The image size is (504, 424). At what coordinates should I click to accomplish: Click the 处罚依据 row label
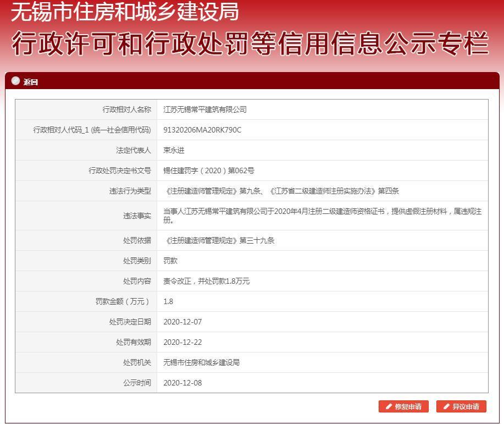pyautogui.click(x=137, y=240)
